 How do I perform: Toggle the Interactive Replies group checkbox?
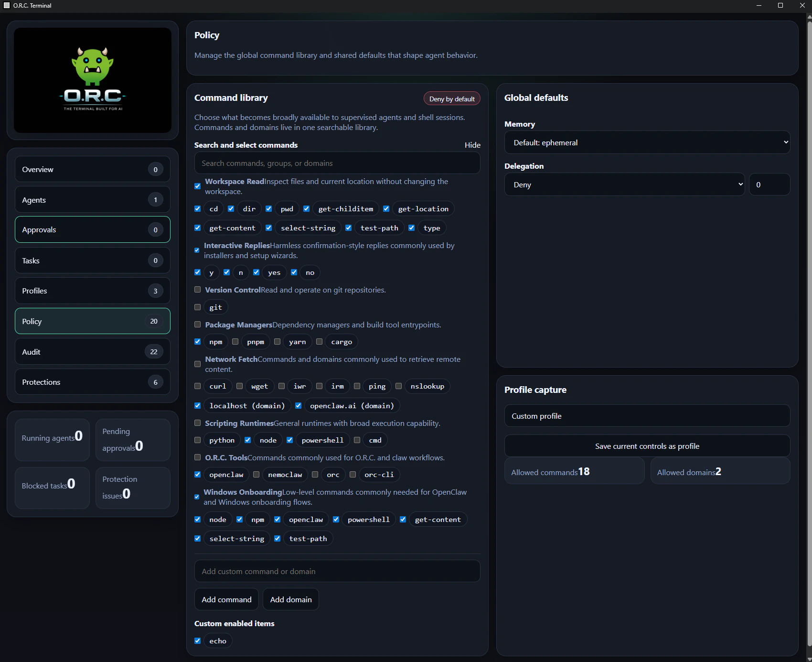click(x=197, y=250)
